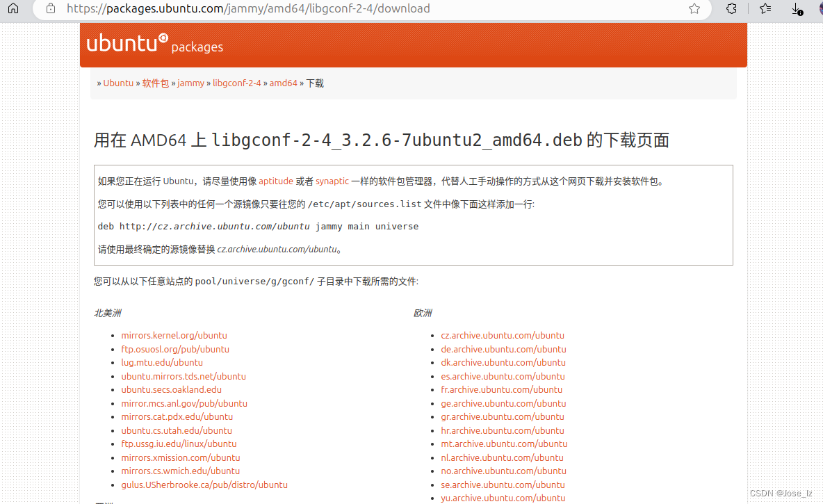
Task: Open the extensions puzzle icon
Action: pos(731,8)
